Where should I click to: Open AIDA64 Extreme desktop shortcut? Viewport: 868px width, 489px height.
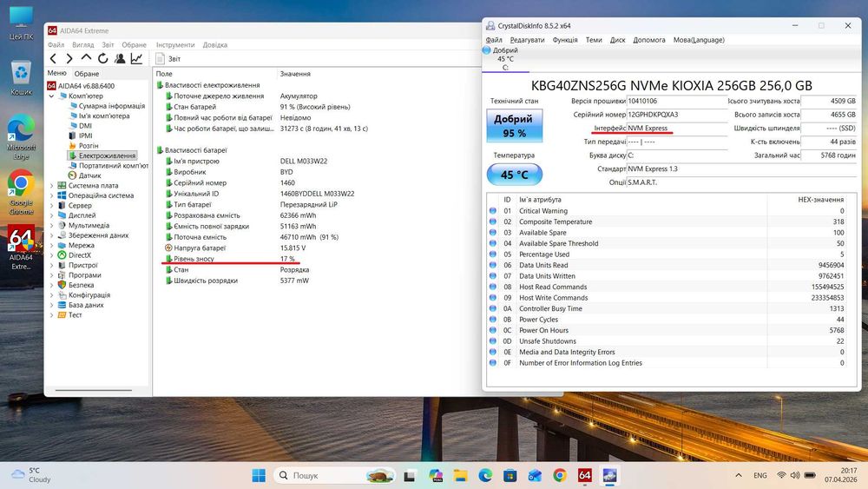21,248
